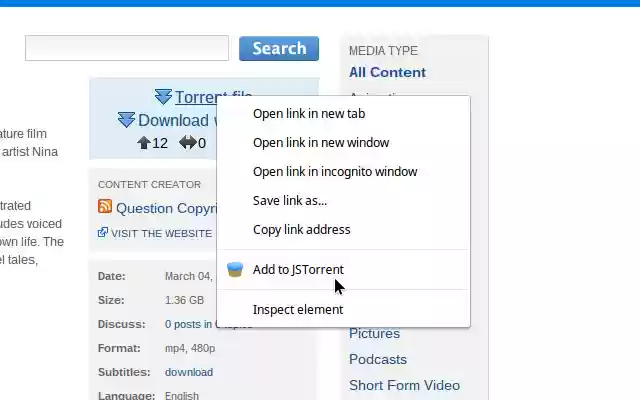
Task: Click the English language value
Action: coord(182,396)
